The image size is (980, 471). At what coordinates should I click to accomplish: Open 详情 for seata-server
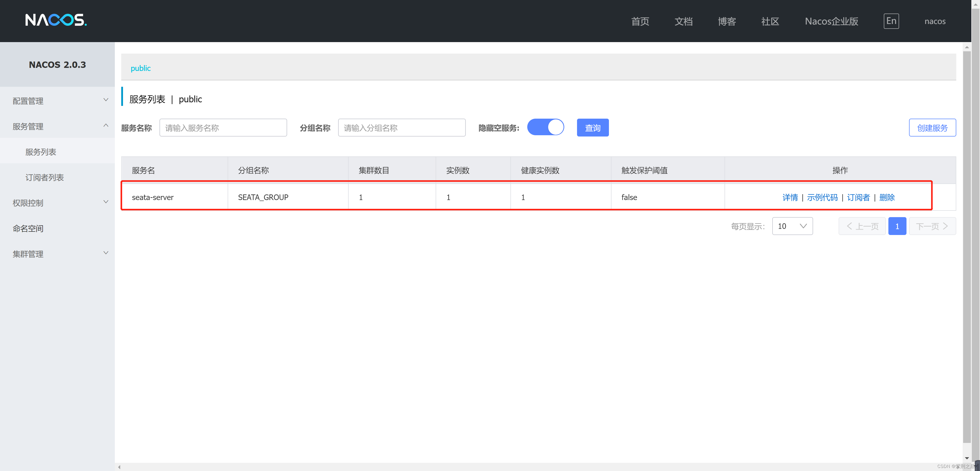point(790,197)
